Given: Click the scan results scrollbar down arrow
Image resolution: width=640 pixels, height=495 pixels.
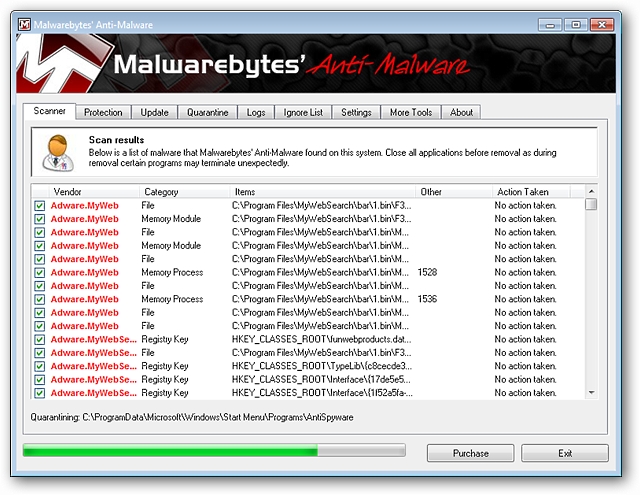Looking at the screenshot, I should coord(591,393).
